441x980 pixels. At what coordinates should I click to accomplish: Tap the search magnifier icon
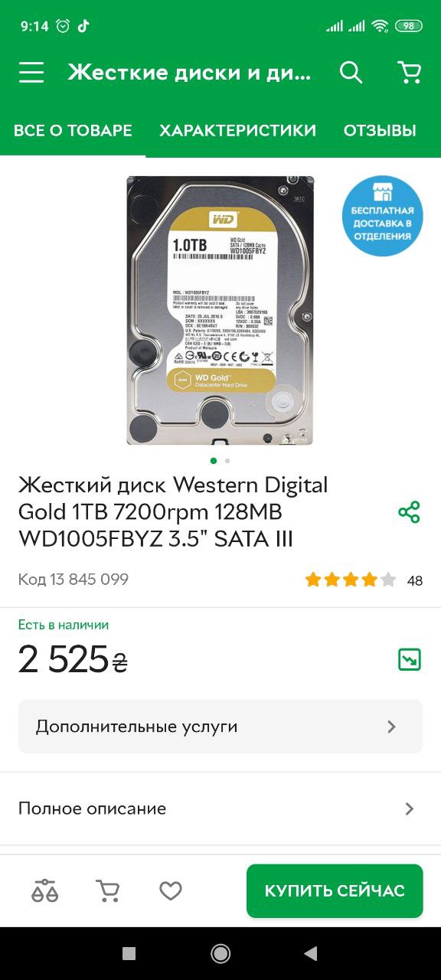[x=351, y=73]
